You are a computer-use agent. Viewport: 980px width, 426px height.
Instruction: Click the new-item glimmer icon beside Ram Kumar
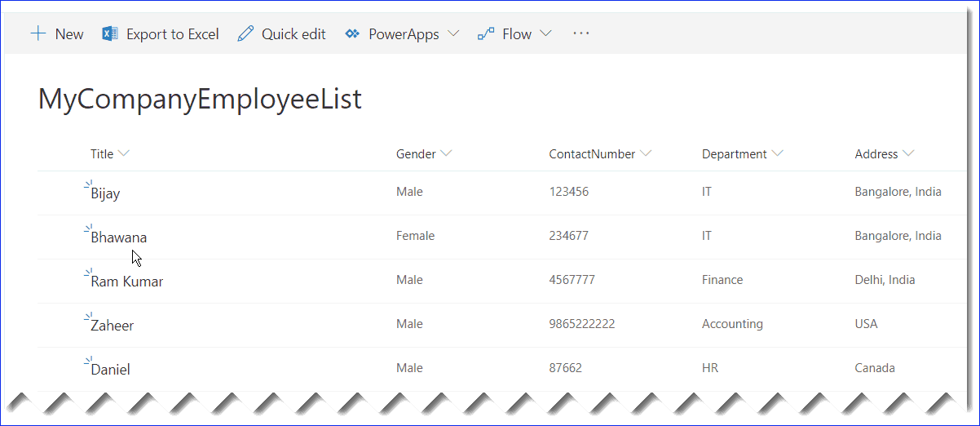click(x=88, y=273)
